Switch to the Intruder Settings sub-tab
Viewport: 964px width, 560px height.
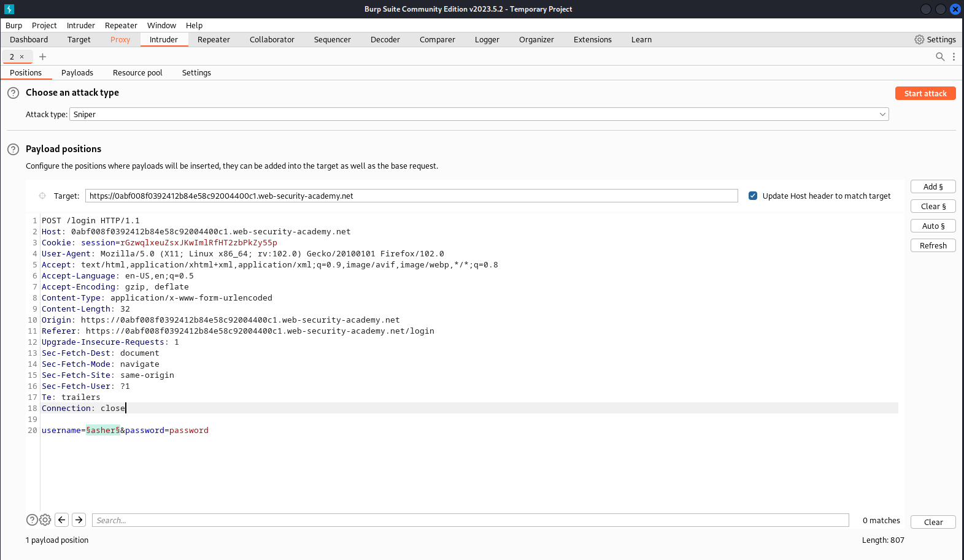pyautogui.click(x=196, y=72)
